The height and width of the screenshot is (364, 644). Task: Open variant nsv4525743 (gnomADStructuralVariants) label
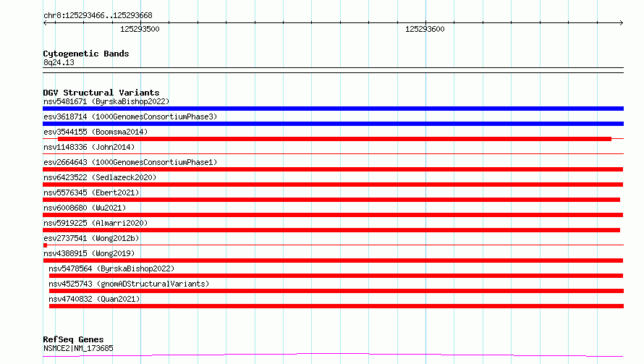129,284
